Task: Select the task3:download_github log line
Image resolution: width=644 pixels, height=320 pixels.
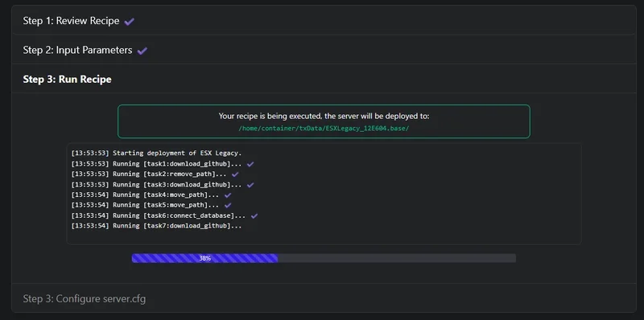Action: (x=156, y=185)
